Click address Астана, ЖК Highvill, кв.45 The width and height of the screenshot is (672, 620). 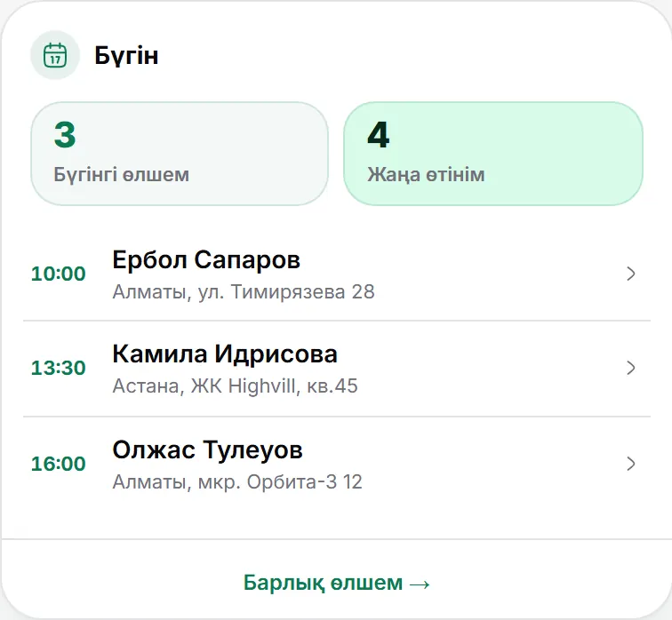click(x=235, y=386)
